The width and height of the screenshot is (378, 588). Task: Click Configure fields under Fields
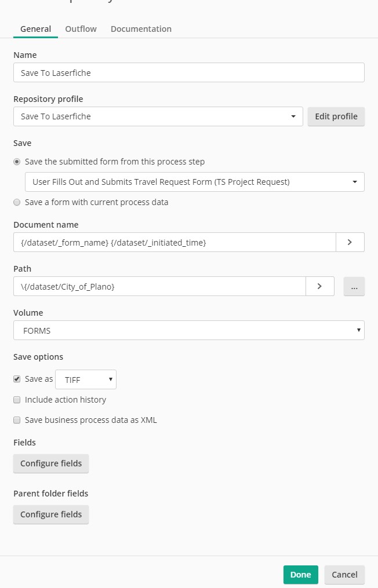click(x=51, y=463)
